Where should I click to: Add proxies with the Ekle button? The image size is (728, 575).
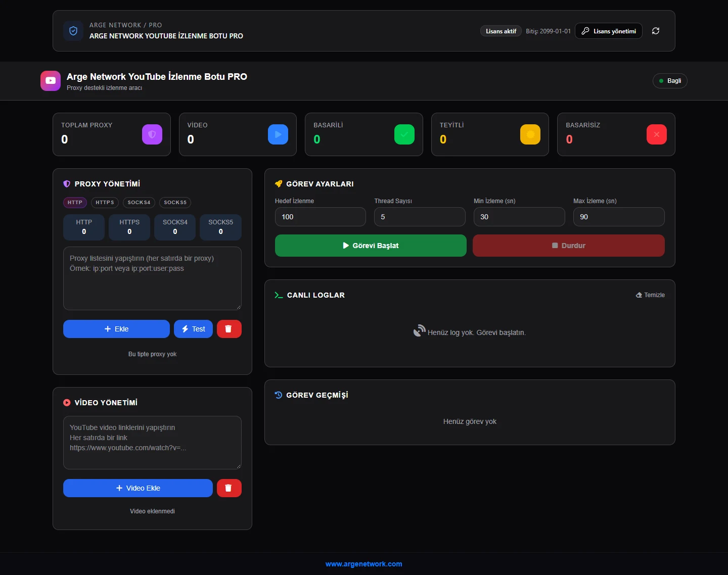[x=116, y=329]
